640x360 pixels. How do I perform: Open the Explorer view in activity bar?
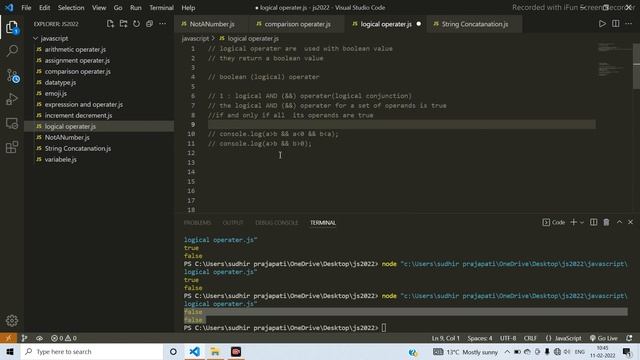tap(12, 28)
